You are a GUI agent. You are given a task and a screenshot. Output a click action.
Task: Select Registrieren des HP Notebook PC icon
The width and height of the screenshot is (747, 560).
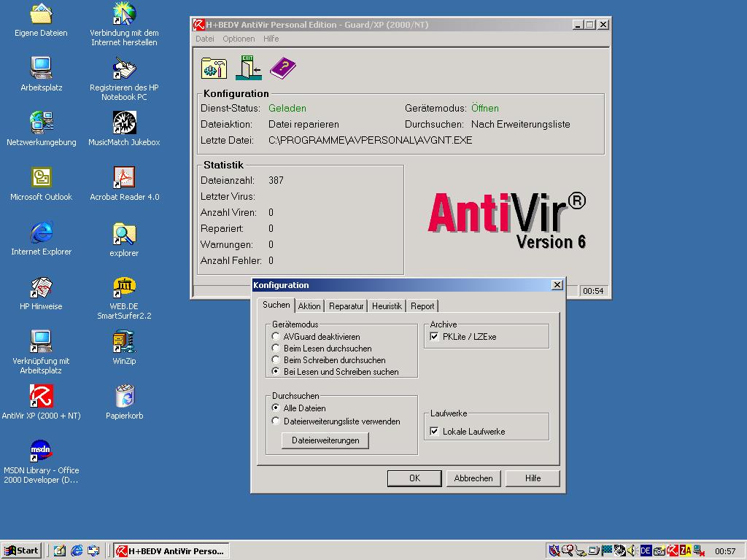(124, 79)
